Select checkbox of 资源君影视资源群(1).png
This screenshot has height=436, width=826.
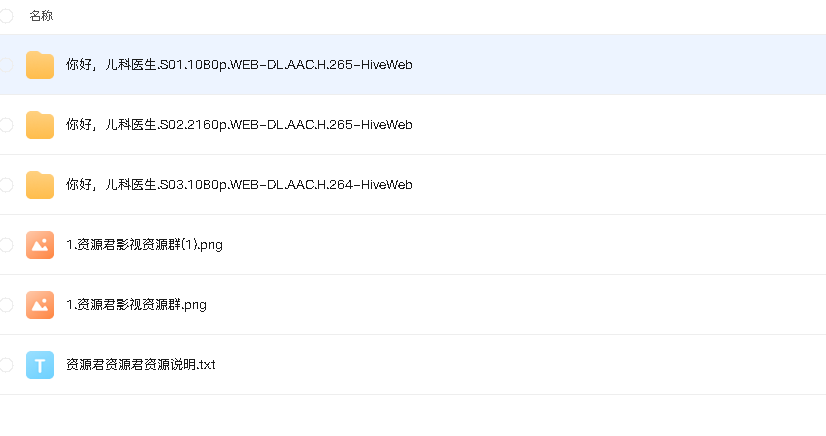(6, 245)
